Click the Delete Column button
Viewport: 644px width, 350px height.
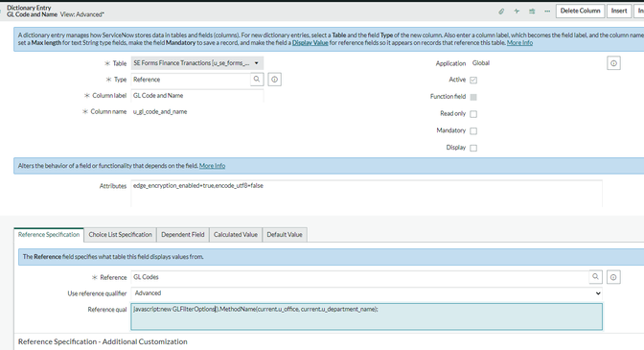(x=580, y=12)
